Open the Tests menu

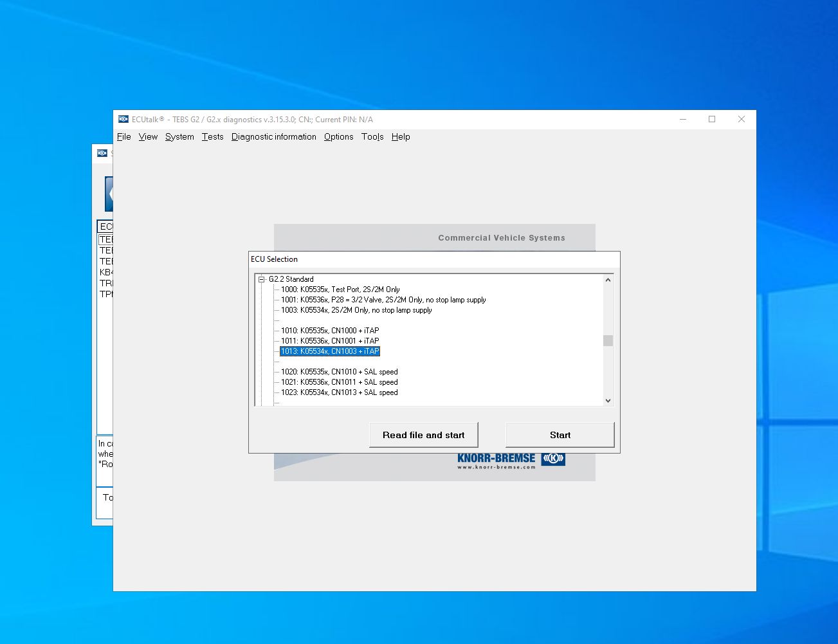(x=212, y=136)
